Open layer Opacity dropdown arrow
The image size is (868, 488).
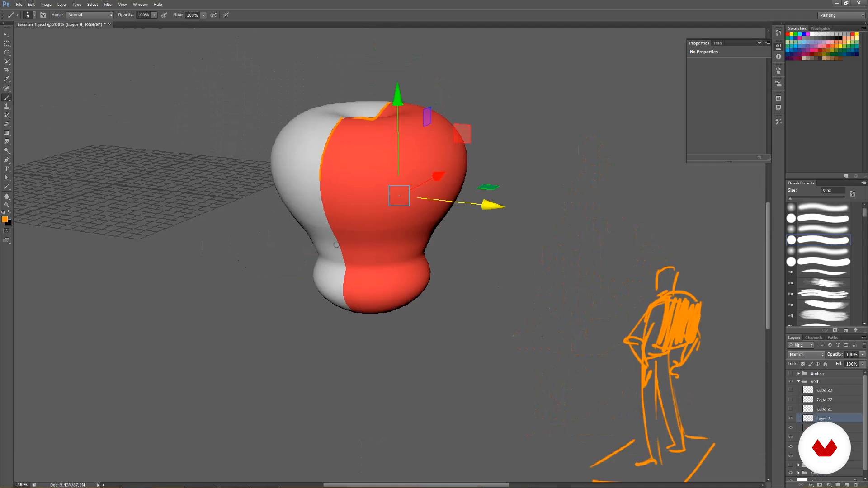(x=863, y=354)
